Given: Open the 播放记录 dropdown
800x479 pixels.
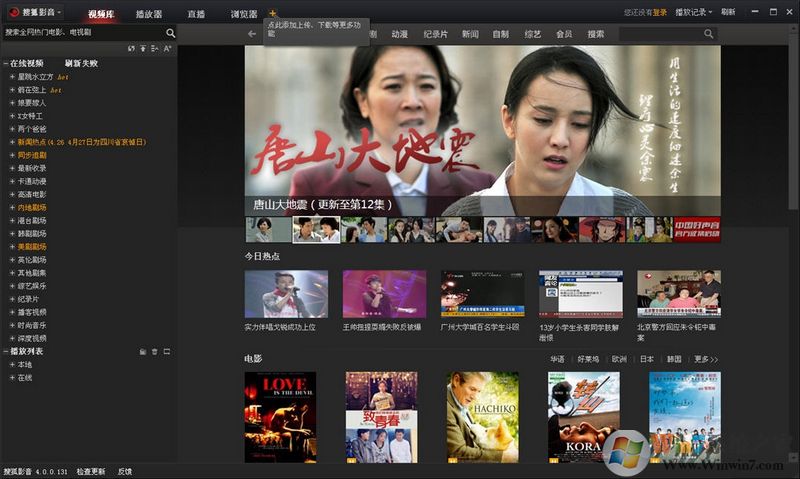Looking at the screenshot, I should click(x=694, y=13).
